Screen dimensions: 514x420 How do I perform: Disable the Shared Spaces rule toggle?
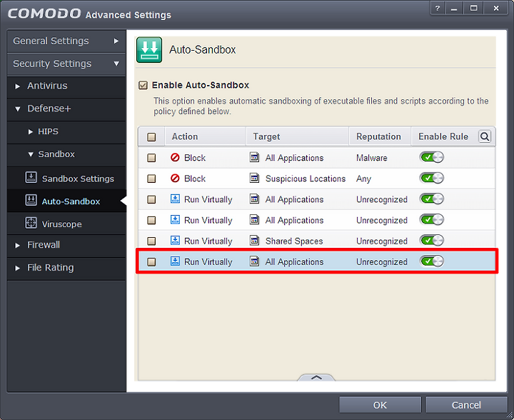431,241
